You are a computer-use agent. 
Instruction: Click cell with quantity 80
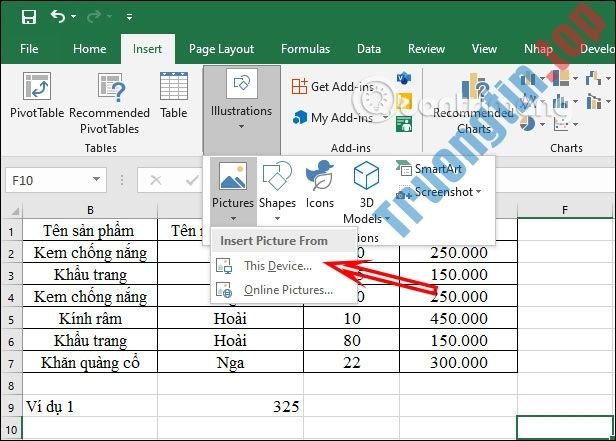352,340
